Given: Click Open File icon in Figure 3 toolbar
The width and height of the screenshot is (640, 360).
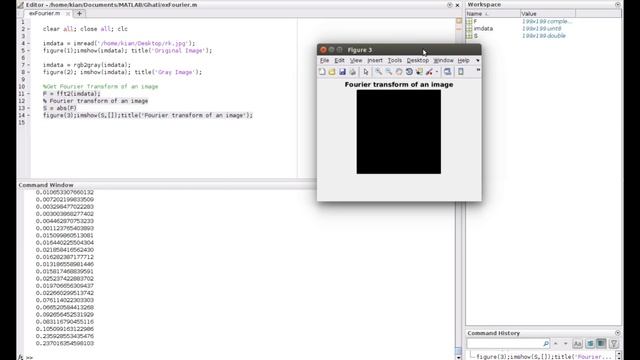Looking at the screenshot, I should pos(332,72).
